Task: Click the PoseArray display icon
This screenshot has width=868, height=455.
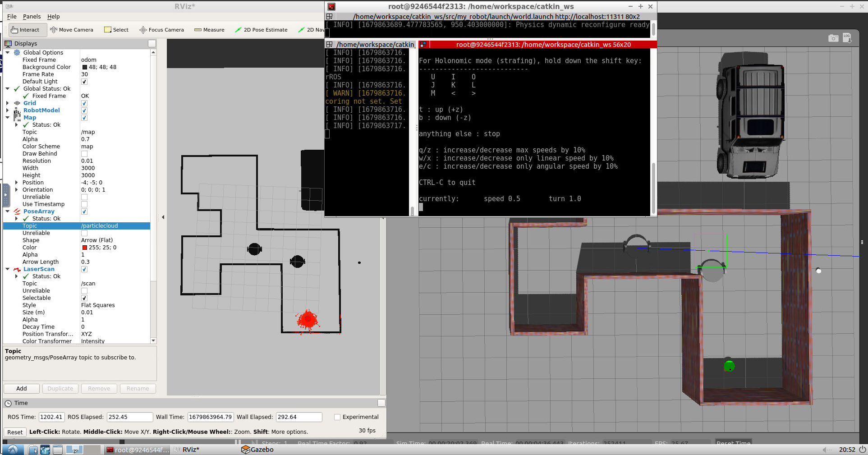Action: click(17, 211)
